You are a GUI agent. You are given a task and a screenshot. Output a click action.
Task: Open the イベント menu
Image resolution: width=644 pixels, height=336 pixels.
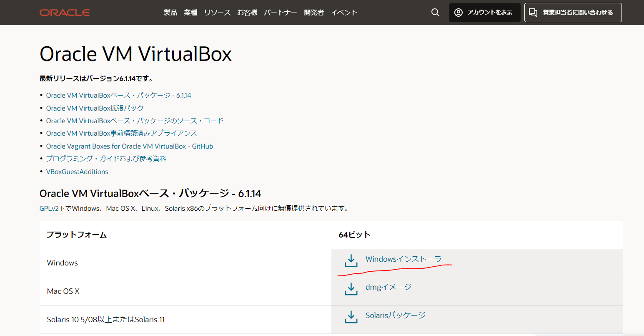pos(344,13)
